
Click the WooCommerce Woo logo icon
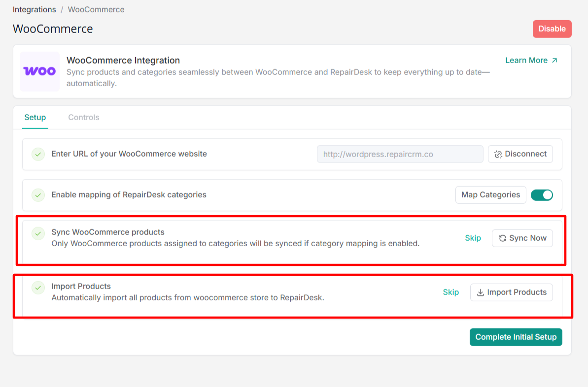(x=39, y=71)
